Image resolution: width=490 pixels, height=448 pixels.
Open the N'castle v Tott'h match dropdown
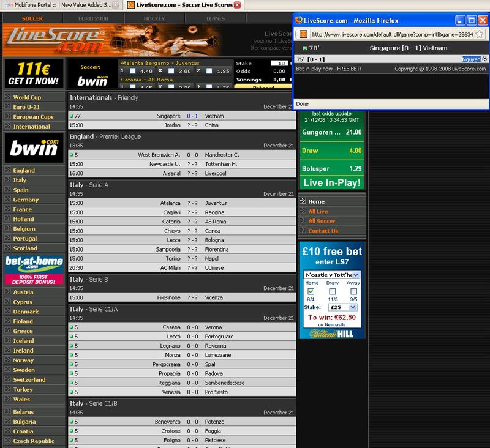pos(332,275)
